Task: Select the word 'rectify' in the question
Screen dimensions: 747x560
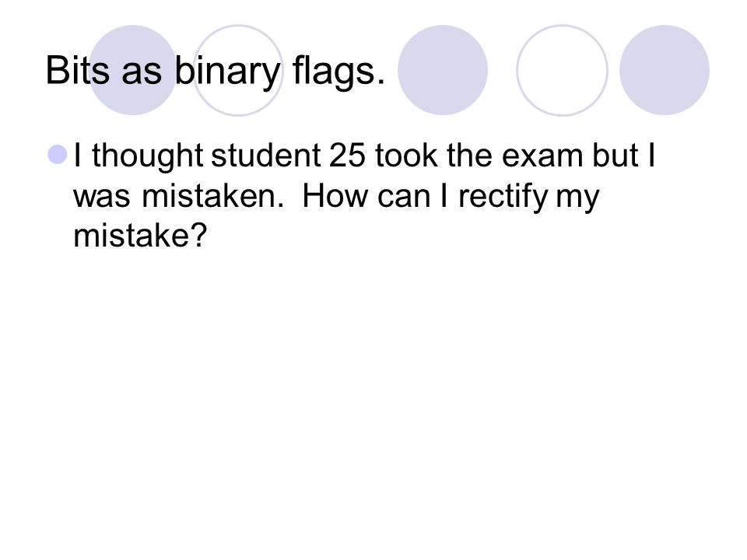Action: [x=503, y=197]
